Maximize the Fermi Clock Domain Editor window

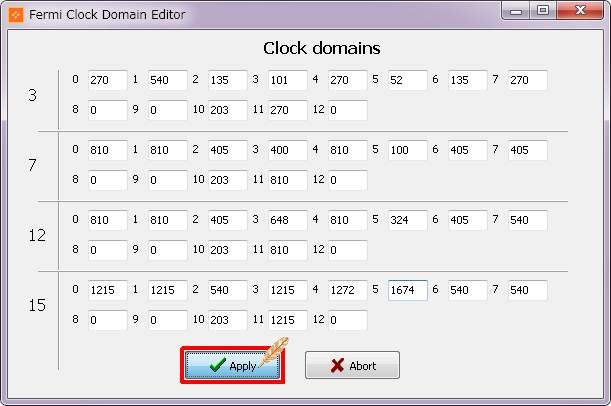coord(543,11)
